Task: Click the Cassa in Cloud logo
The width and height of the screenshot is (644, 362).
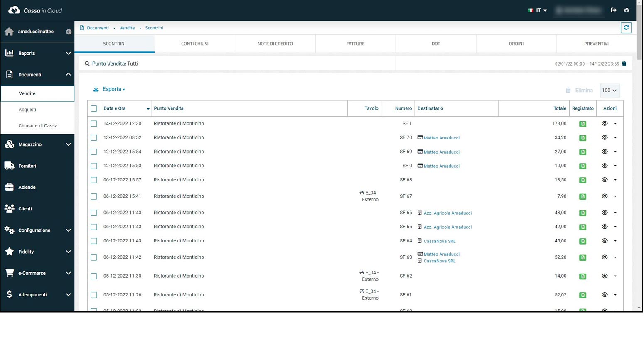Action: point(35,10)
